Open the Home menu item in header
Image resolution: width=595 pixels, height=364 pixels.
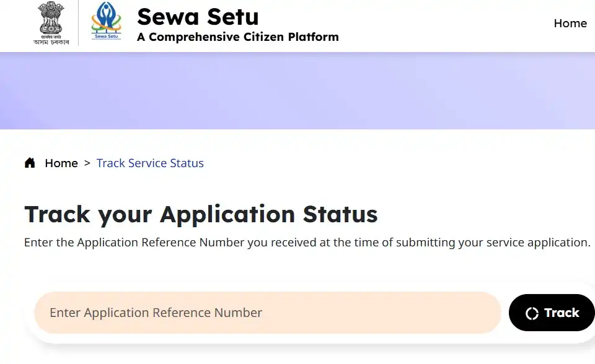(x=570, y=23)
